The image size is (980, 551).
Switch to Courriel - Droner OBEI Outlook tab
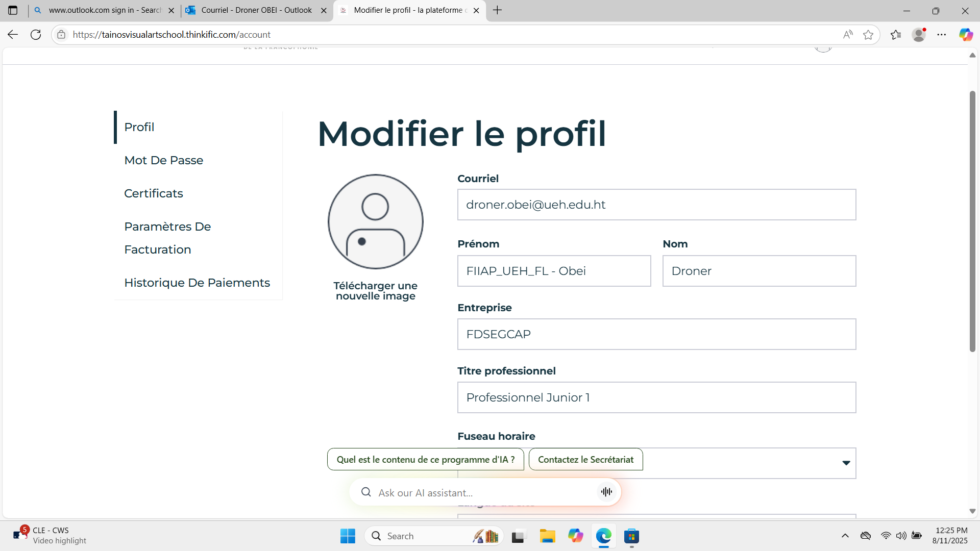(x=256, y=10)
